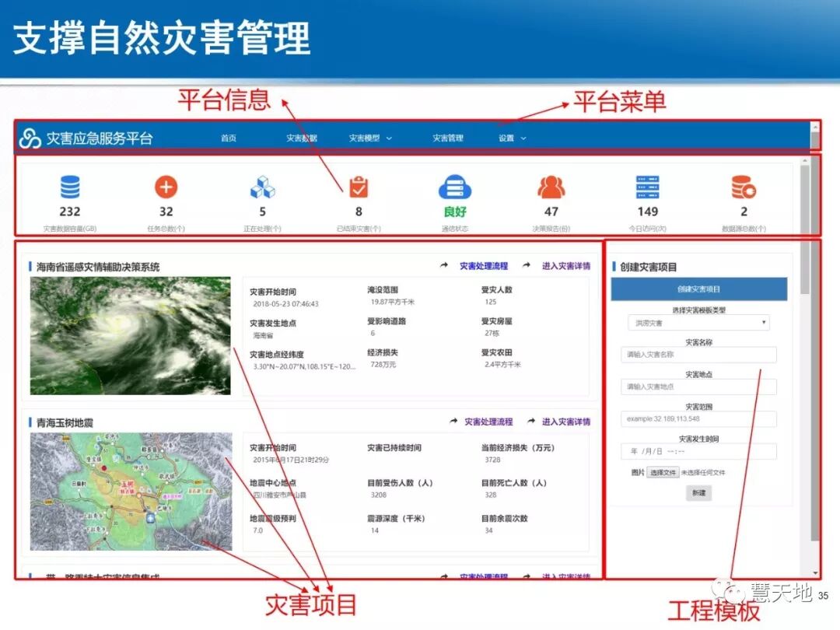Viewport: 840px width, 630px height.
Task: Open the 灾害数据 menu item
Action: click(x=302, y=138)
